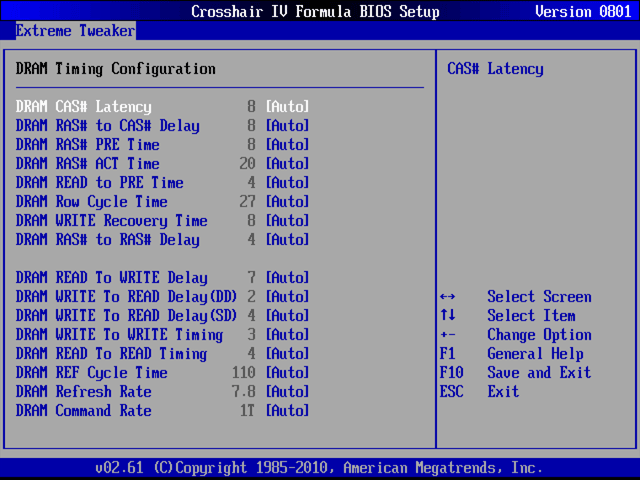Image resolution: width=640 pixels, height=480 pixels.
Task: Click the REF Cycle Time value 110
Action: pos(244,372)
